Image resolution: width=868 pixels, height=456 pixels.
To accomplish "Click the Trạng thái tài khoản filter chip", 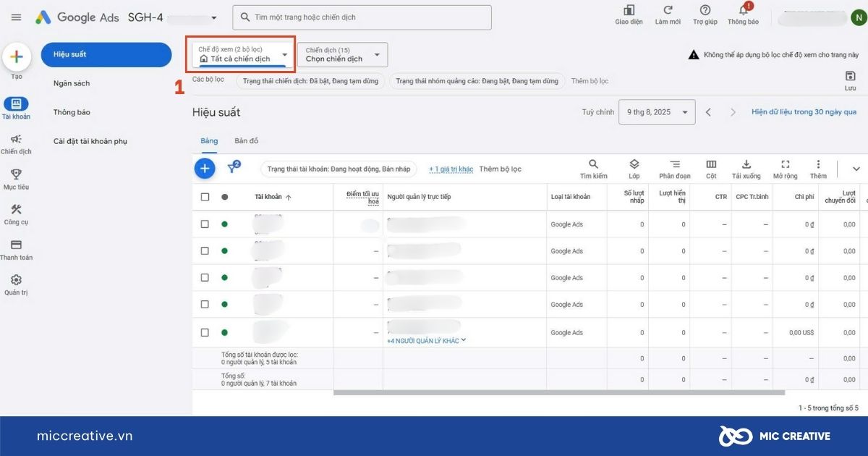I will click(339, 169).
